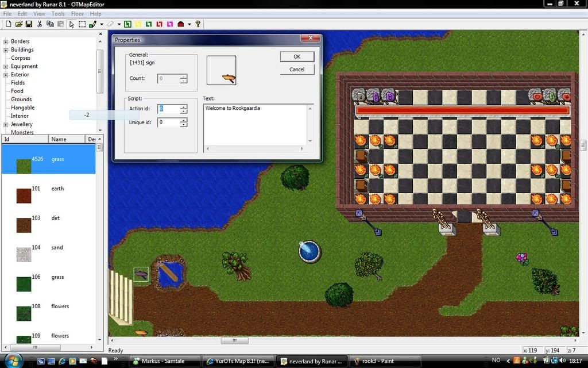The width and height of the screenshot is (588, 368).
Task: Cut selection with the scissors icon
Action: point(40,24)
